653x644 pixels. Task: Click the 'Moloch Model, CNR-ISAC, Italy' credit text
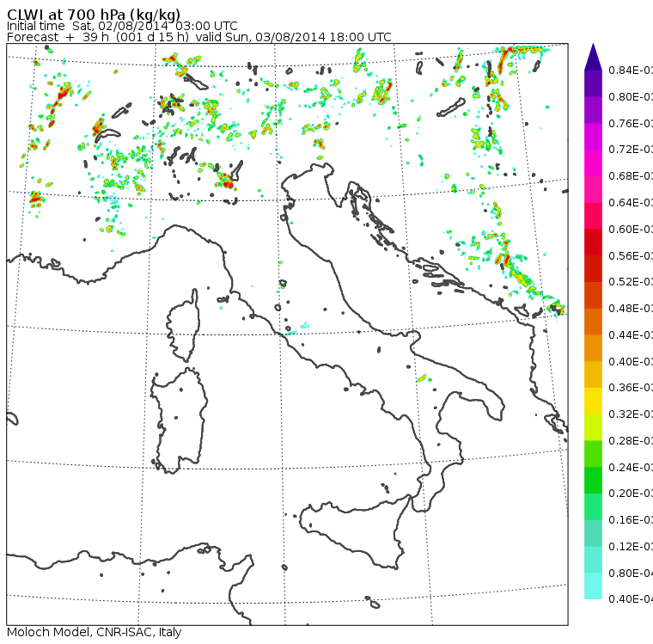[95, 632]
